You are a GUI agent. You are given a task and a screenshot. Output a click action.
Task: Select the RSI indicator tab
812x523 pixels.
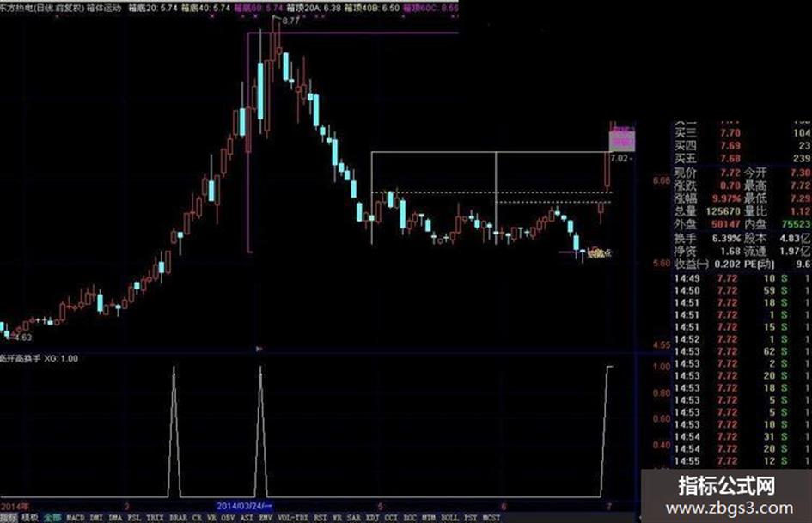click(x=321, y=518)
